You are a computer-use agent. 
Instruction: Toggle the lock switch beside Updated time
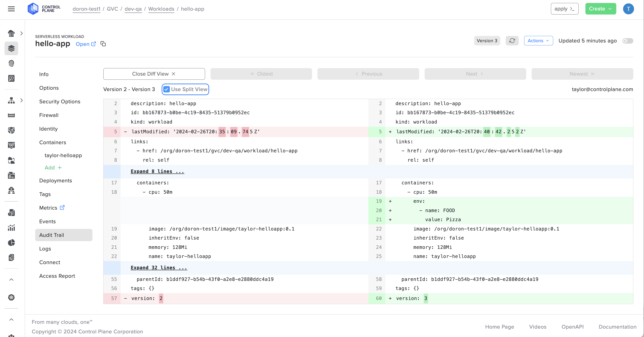627,41
